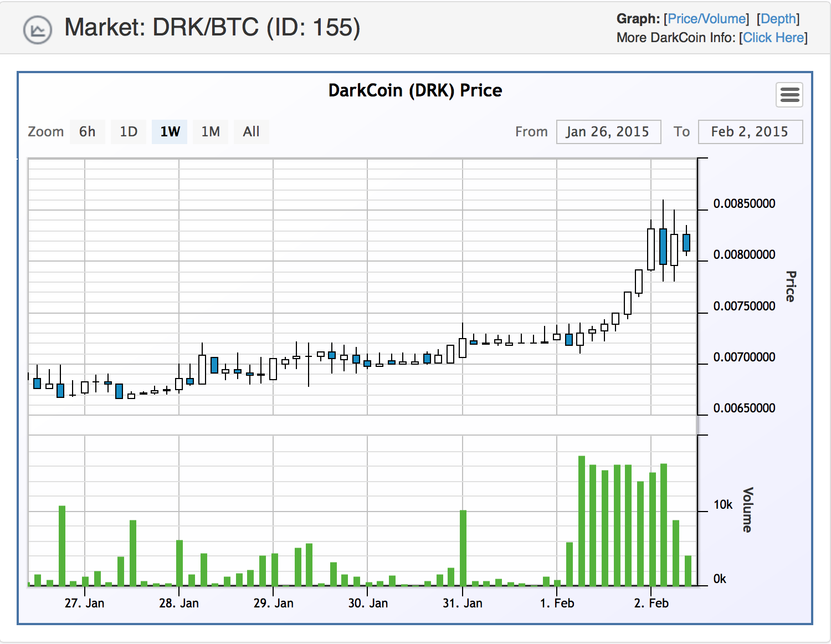831x644 pixels.
Task: Set zoom range to 1M
Action: [211, 132]
